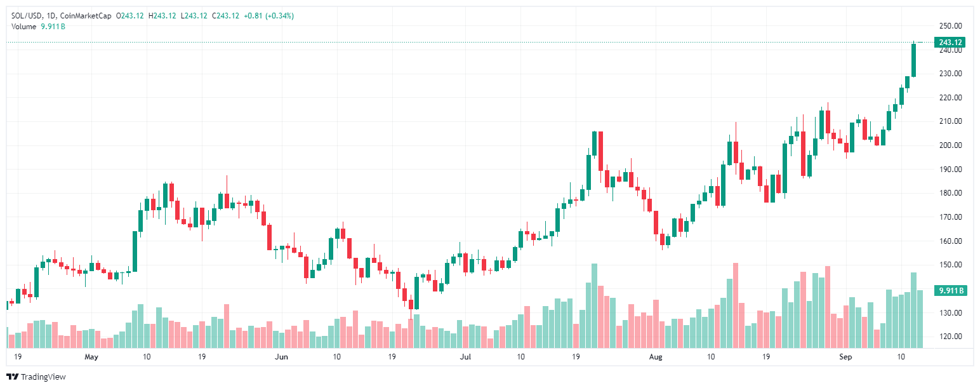Click the Volume legend label at top left
Image resolution: width=980 pixels, height=388 pixels.
[24, 26]
